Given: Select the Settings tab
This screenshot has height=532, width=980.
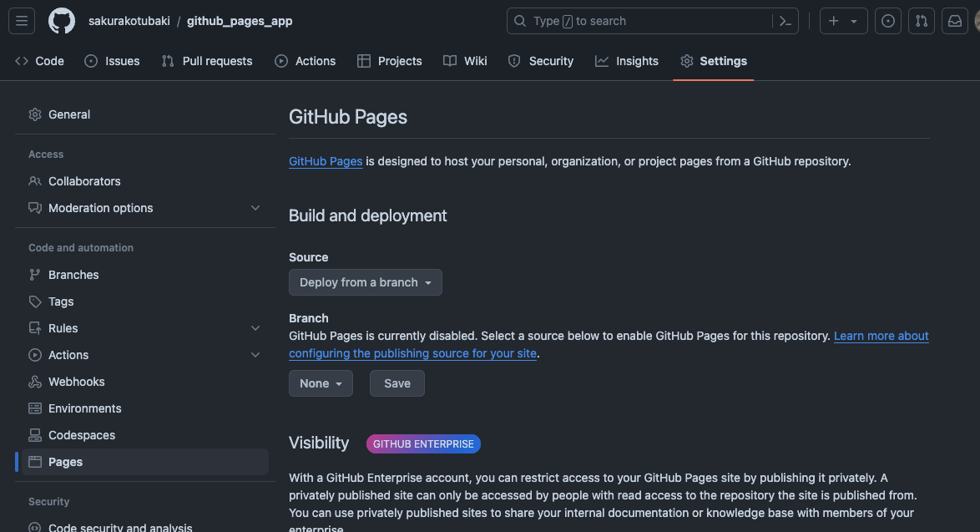Looking at the screenshot, I should [714, 61].
